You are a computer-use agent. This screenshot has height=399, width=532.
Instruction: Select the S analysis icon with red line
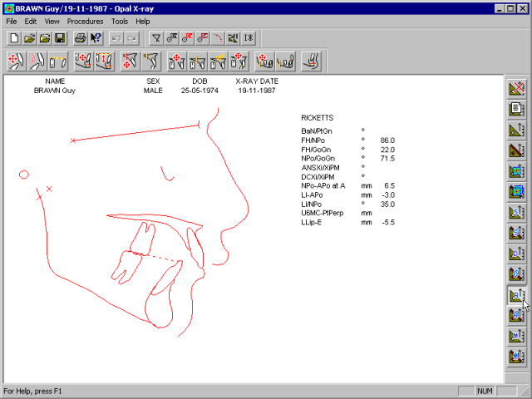click(516, 233)
